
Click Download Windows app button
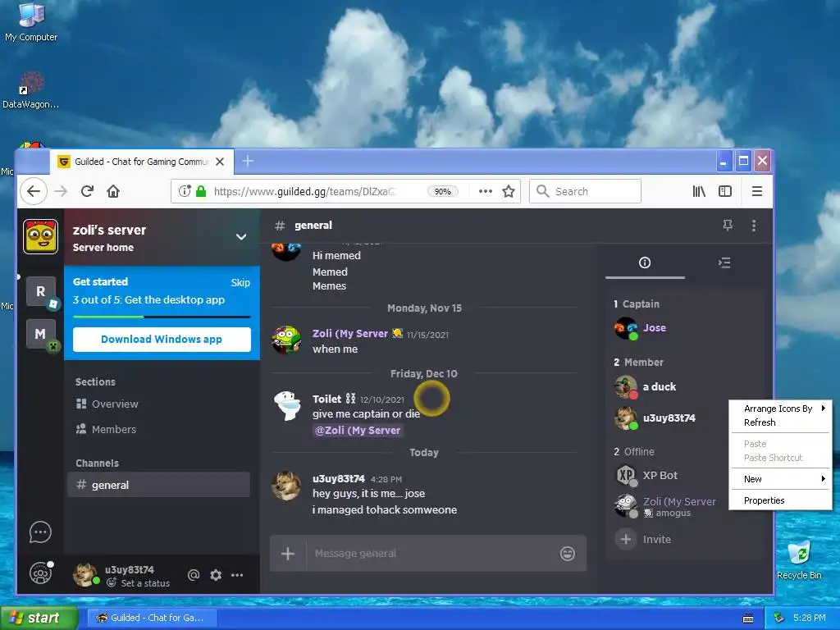[x=162, y=339]
